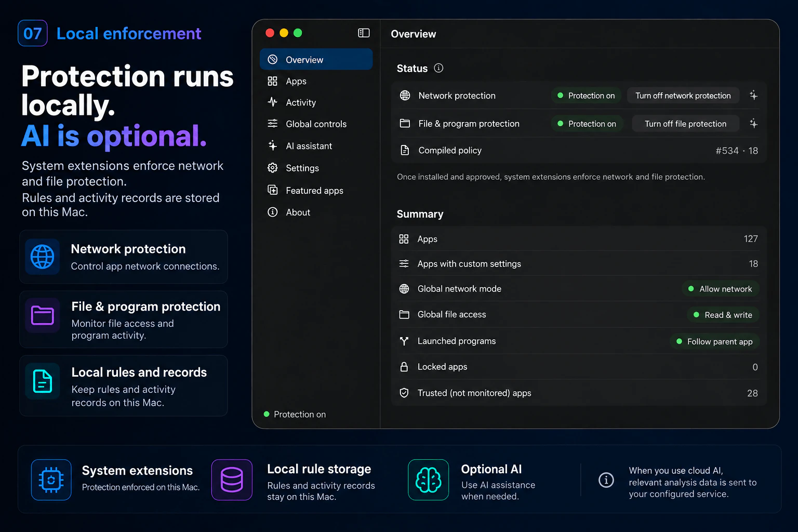Click the Apps count 127
Screen dimensions: 798x532
751,239
